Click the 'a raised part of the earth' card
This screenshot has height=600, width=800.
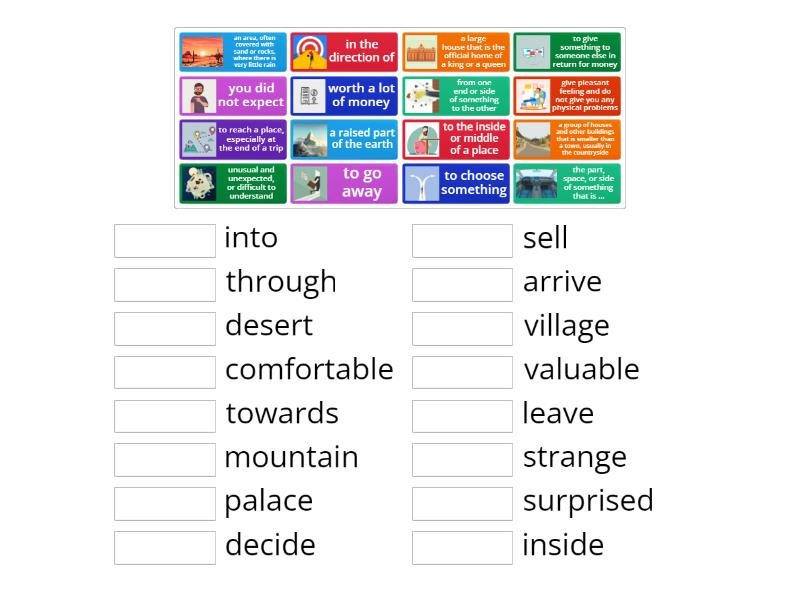point(344,139)
